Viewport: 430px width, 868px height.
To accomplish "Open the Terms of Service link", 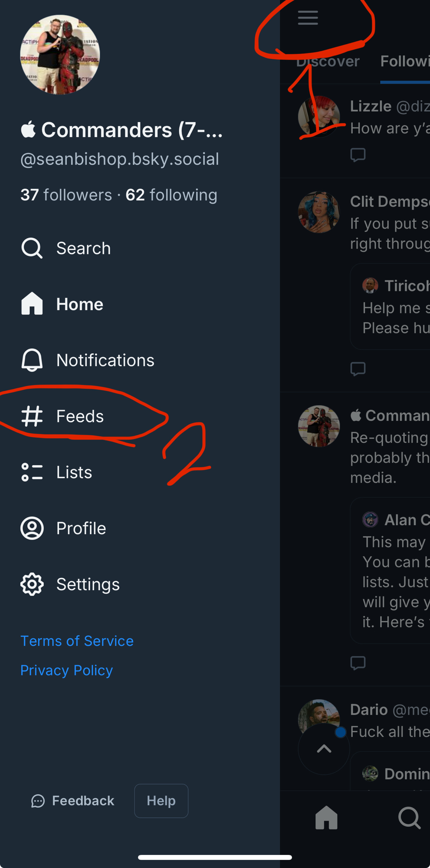I will 77,641.
